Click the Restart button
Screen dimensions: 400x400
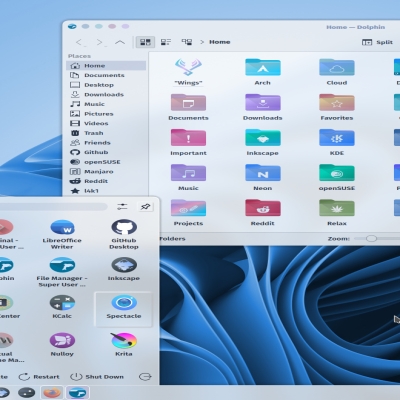[x=39, y=377]
